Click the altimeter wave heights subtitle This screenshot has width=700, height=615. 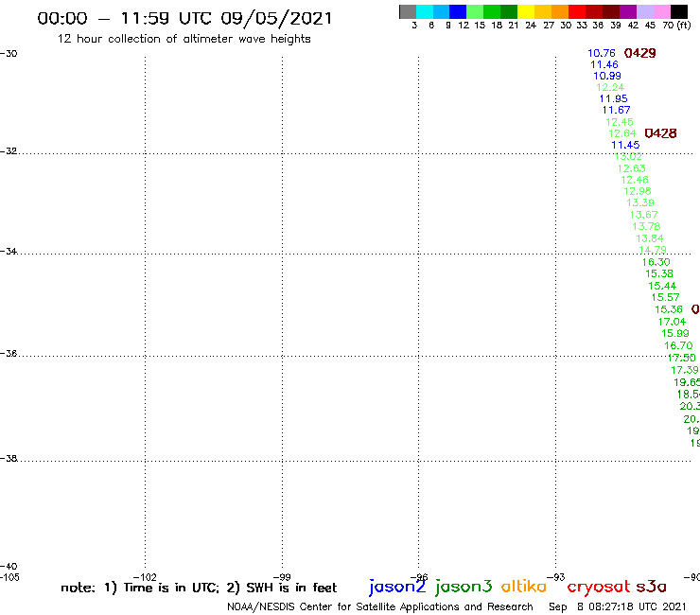(184, 39)
